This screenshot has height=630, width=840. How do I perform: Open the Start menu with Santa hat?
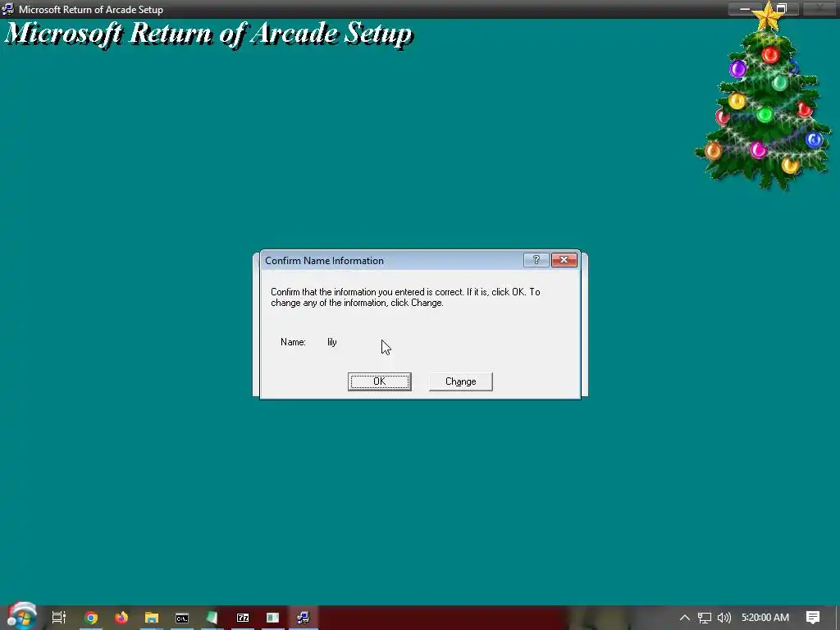[21, 617]
